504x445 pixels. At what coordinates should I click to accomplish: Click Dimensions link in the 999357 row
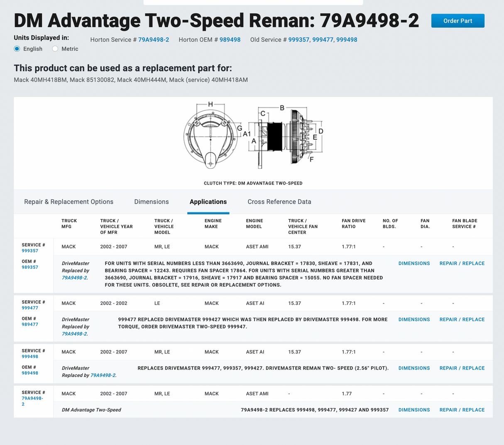coord(414,263)
